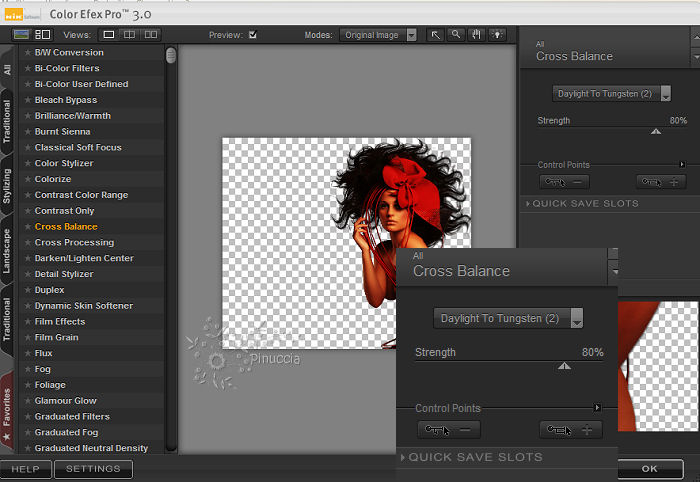The image size is (700, 482).
Task: Confirm with the OK button
Action: [x=650, y=469]
